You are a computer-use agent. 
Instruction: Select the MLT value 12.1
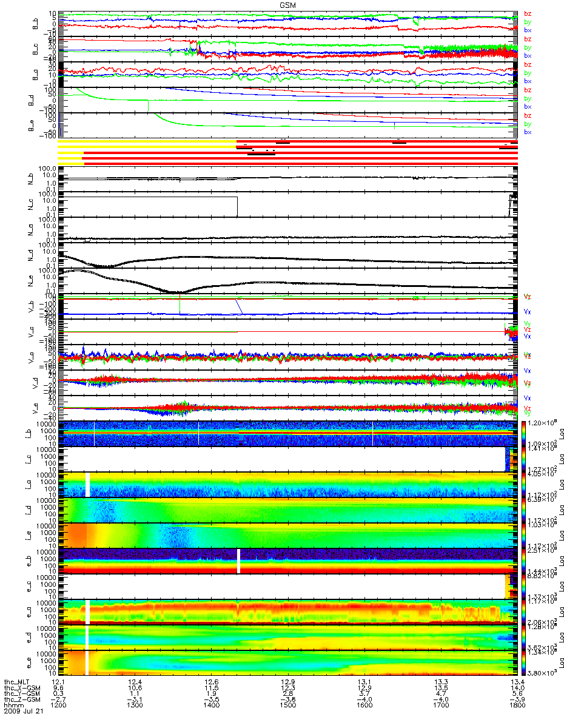click(x=58, y=682)
